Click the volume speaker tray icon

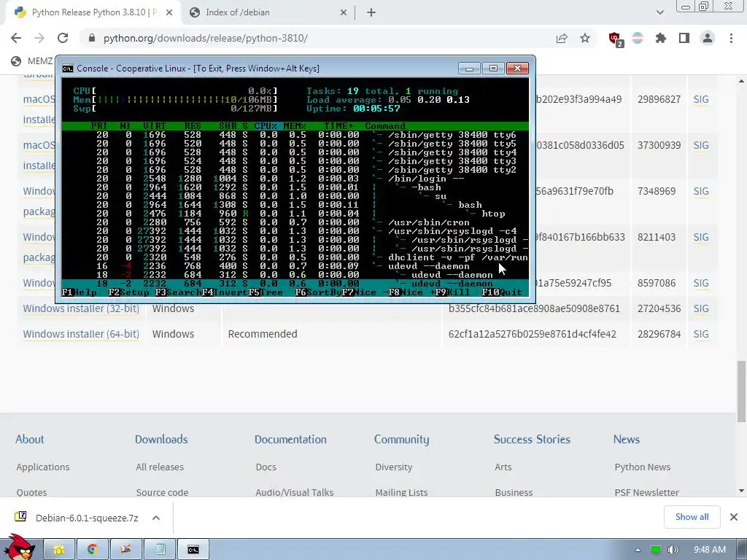tap(673, 550)
